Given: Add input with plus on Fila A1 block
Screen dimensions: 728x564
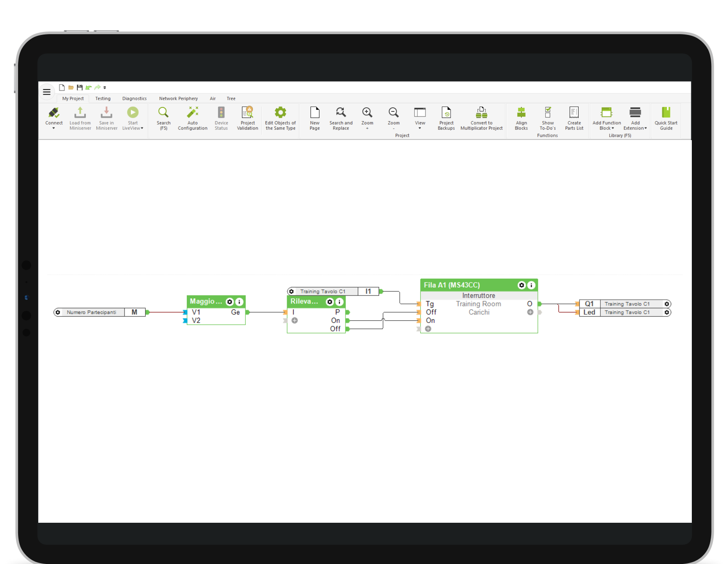Looking at the screenshot, I should 428,329.
